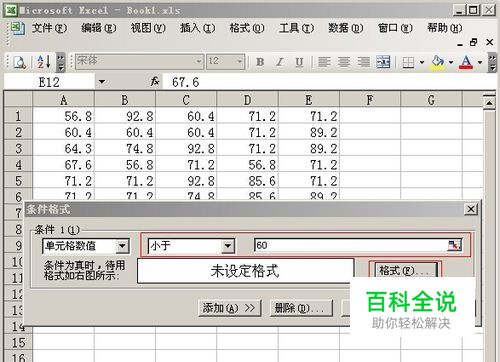
Task: Open the 插入(I) menu
Action: 197,28
